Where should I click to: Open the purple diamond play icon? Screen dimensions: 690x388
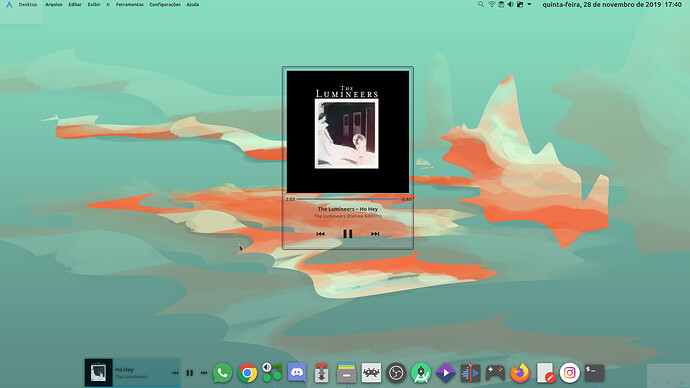(445, 373)
